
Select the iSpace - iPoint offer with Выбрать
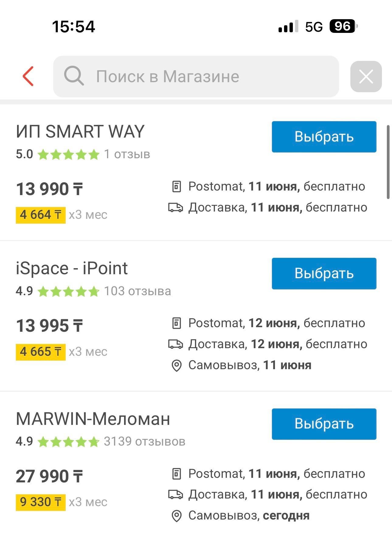324,273
